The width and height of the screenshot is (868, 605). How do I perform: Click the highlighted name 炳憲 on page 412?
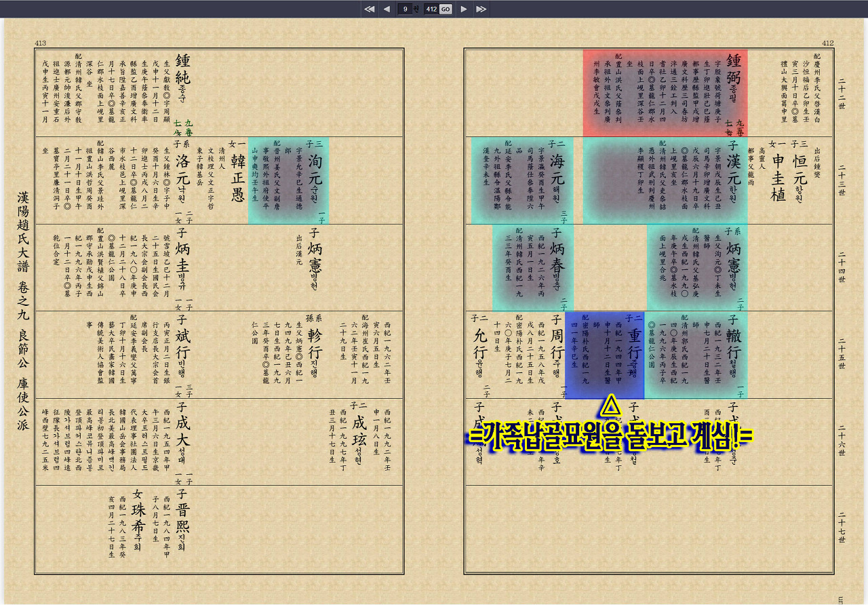click(x=734, y=258)
